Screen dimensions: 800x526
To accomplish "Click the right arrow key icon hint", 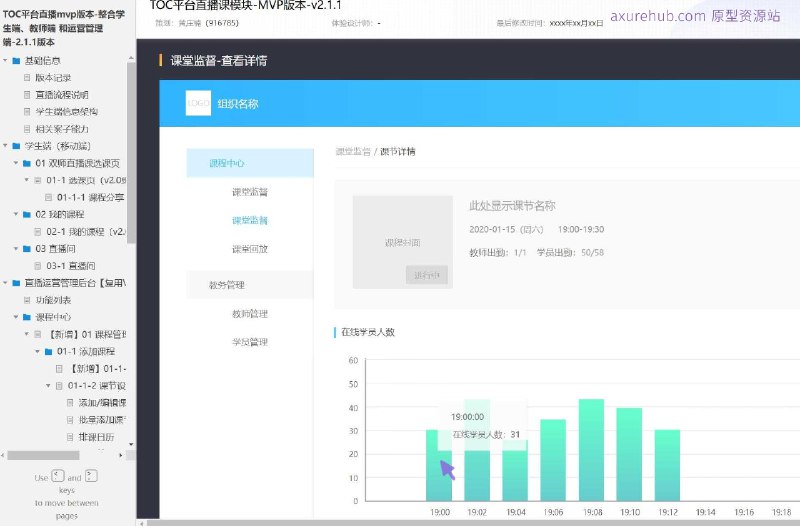I will point(91,476).
